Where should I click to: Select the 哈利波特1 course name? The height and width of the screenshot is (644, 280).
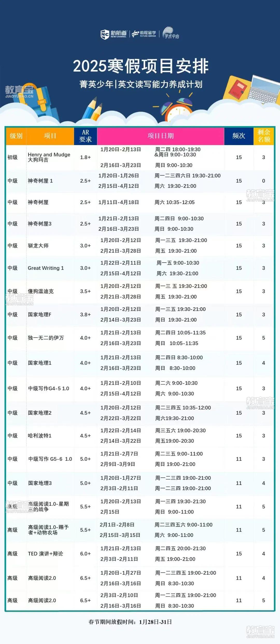tap(40, 436)
